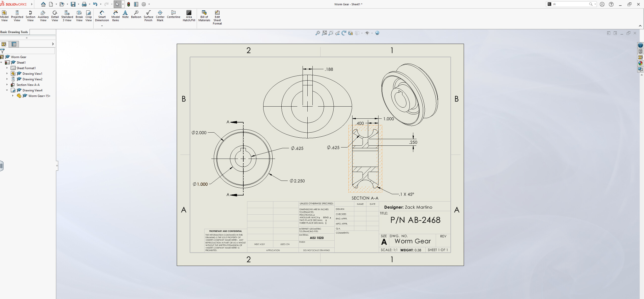This screenshot has height=299, width=644.
Task: Insert a Surface Finish symbol
Action: point(148,16)
